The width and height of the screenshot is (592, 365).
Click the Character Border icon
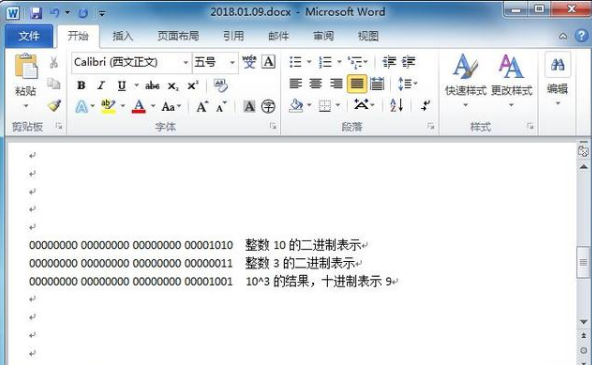click(x=269, y=62)
